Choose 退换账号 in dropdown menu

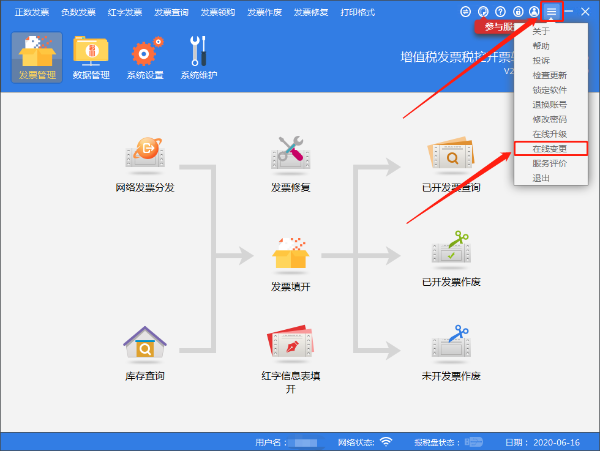pyautogui.click(x=551, y=104)
